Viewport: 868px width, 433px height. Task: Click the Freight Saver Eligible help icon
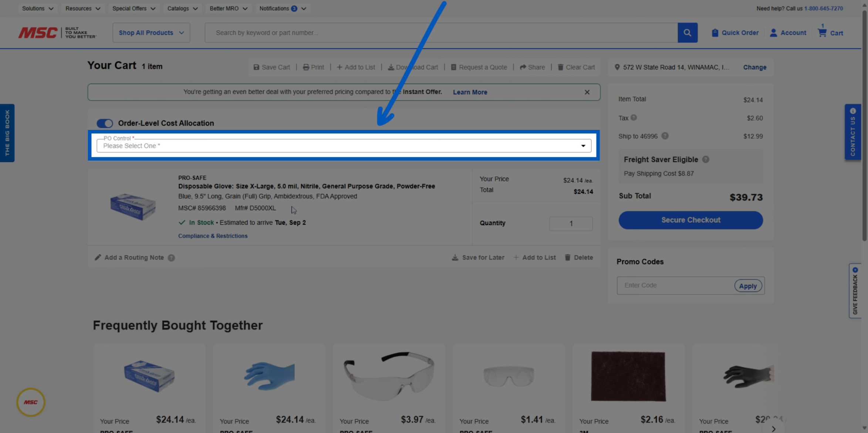(x=706, y=160)
